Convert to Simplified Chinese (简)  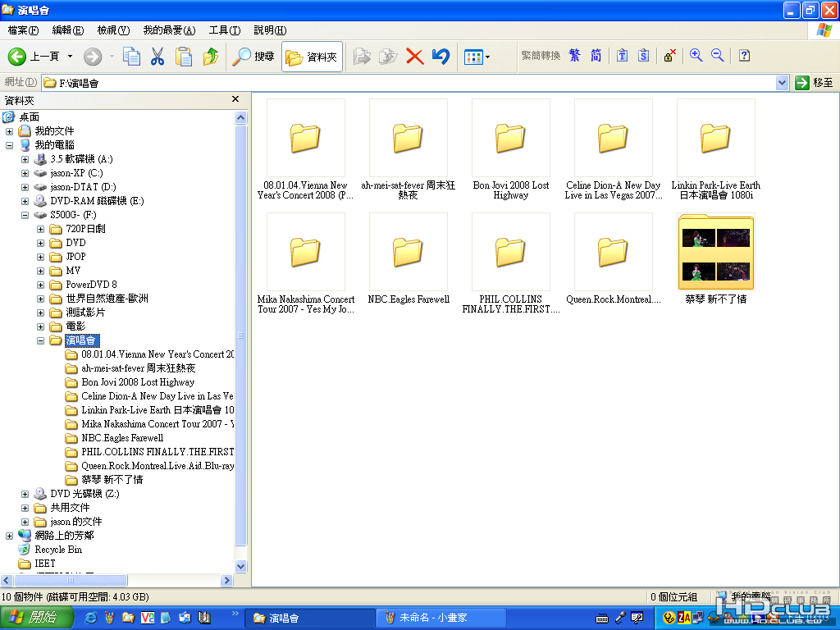tap(596, 55)
